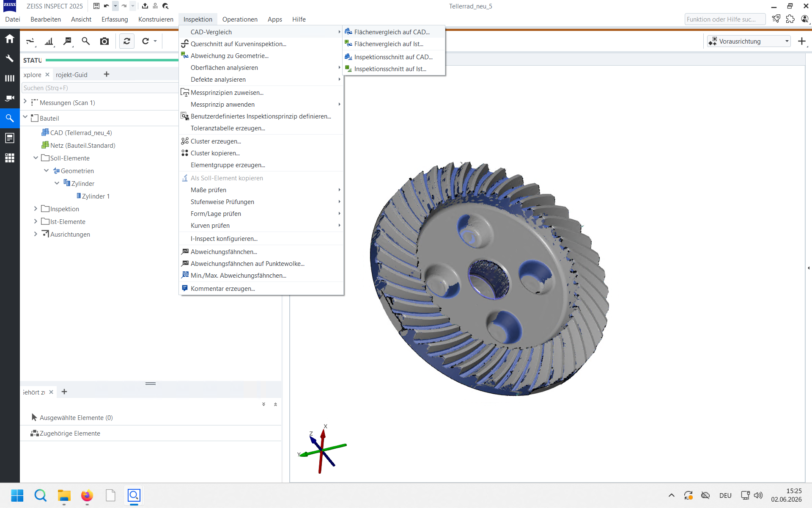This screenshot has width=812, height=508.
Task: Open the Home workspace icon in sidebar
Action: point(10,39)
